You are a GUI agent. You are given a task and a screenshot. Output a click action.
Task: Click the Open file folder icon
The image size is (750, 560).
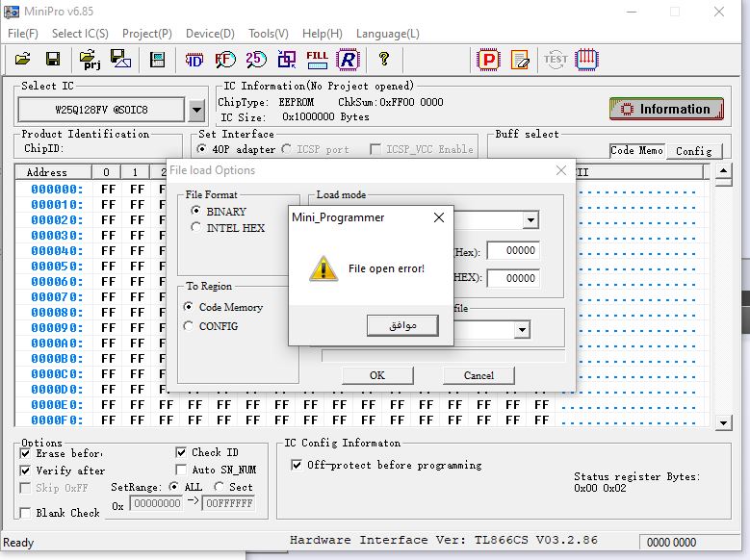click(x=22, y=60)
